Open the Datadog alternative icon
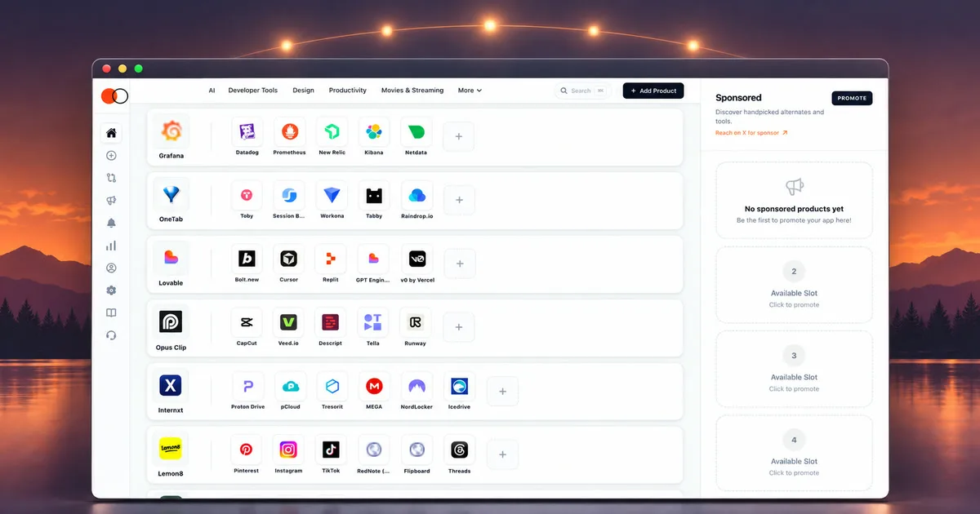This screenshot has height=514, width=980. point(247,131)
